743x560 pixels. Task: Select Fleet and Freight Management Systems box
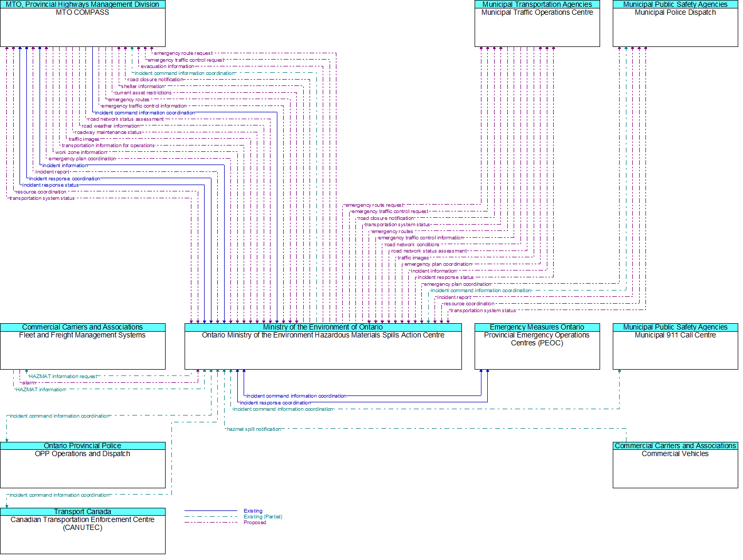pyautogui.click(x=82, y=350)
